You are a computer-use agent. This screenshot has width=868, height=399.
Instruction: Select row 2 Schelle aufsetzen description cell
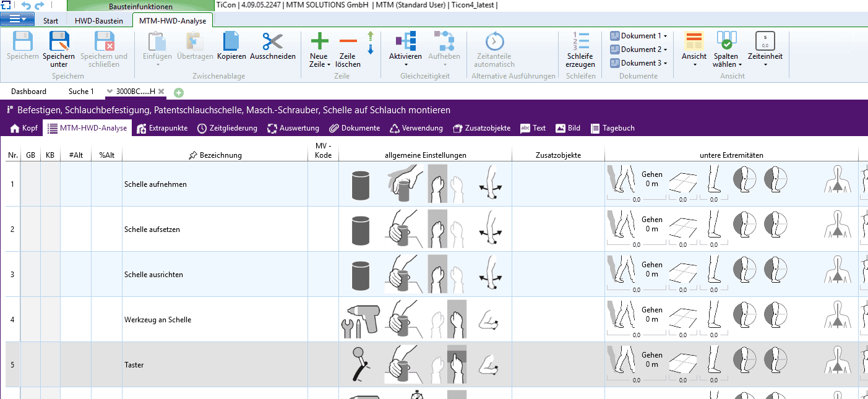click(215, 230)
